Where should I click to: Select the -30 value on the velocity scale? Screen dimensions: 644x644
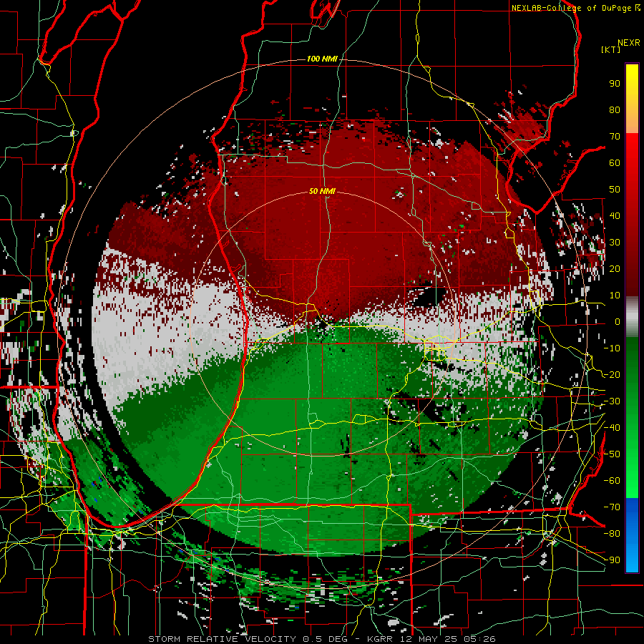click(x=612, y=401)
